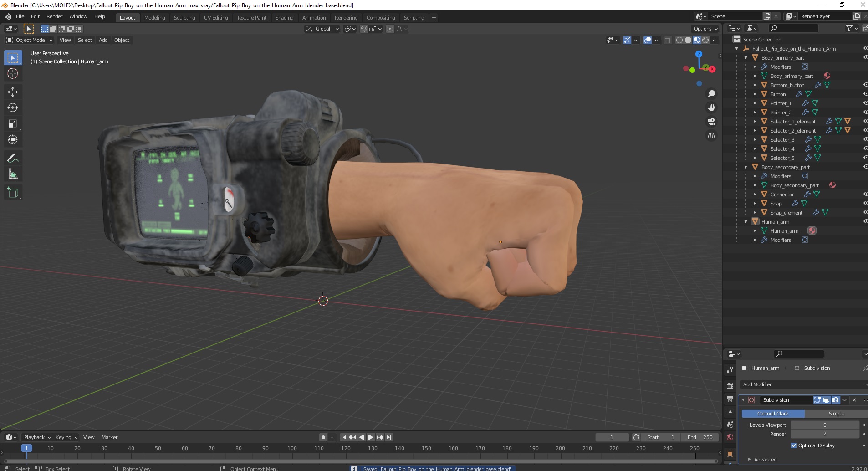Click the Marker menu in the timeline

(109, 437)
